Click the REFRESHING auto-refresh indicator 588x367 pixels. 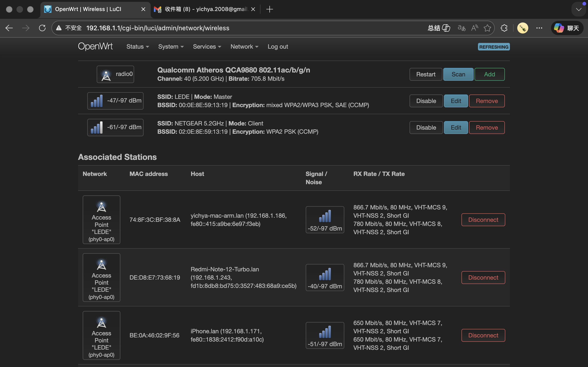pos(493,47)
